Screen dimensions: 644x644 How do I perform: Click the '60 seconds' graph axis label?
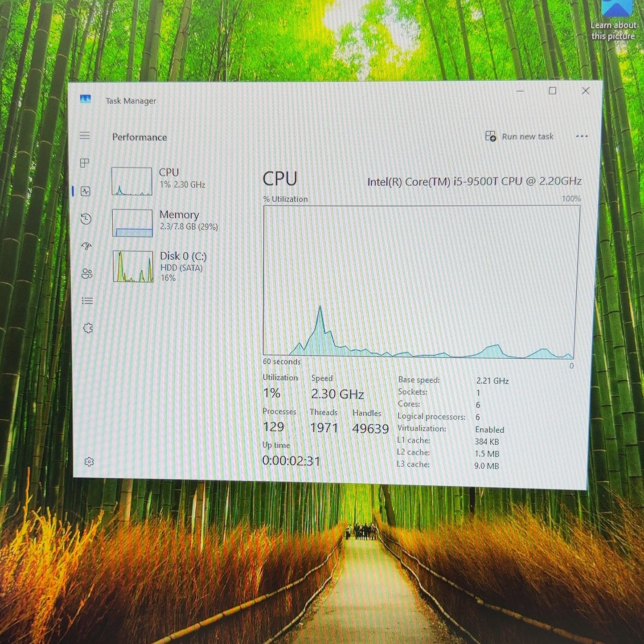click(x=282, y=361)
